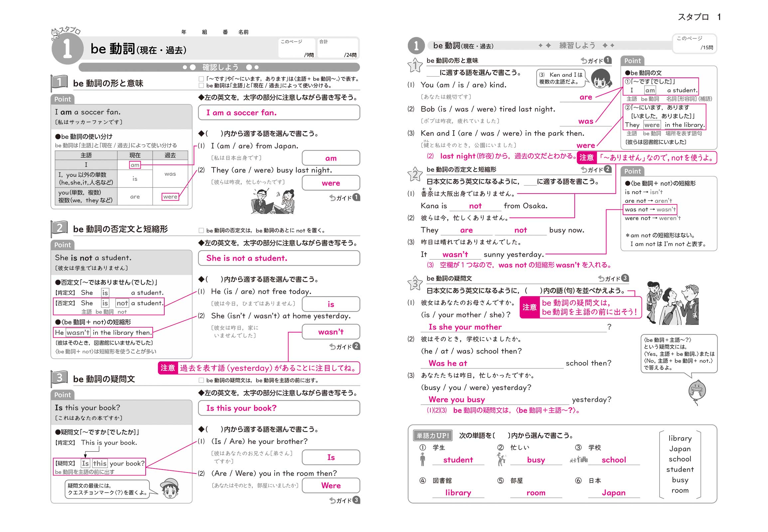The height and width of the screenshot is (532, 768).
Task: Click the busy office workers illustration
Action: pos(273,201)
